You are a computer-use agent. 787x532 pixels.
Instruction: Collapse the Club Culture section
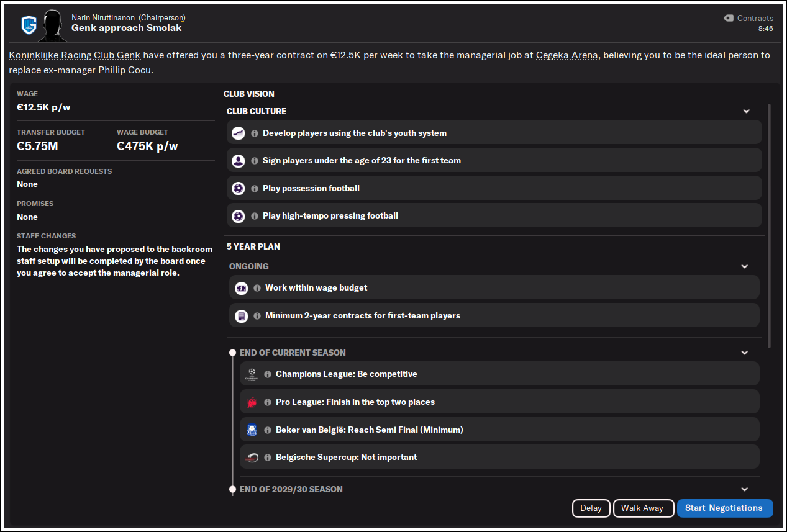coord(746,111)
